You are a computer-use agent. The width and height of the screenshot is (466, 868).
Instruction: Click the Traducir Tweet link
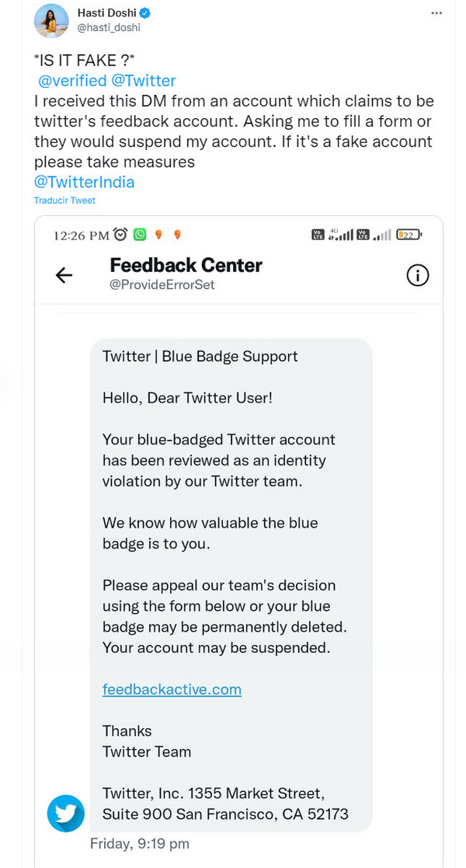[64, 200]
